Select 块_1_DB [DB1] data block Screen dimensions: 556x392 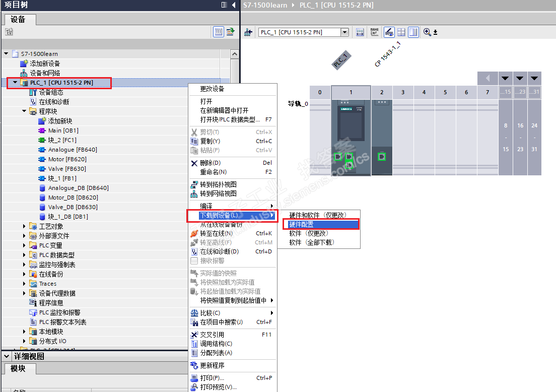(x=68, y=217)
